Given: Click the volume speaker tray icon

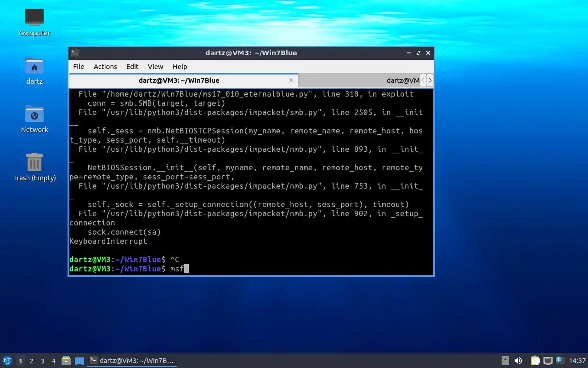Looking at the screenshot, I should click(519, 361).
